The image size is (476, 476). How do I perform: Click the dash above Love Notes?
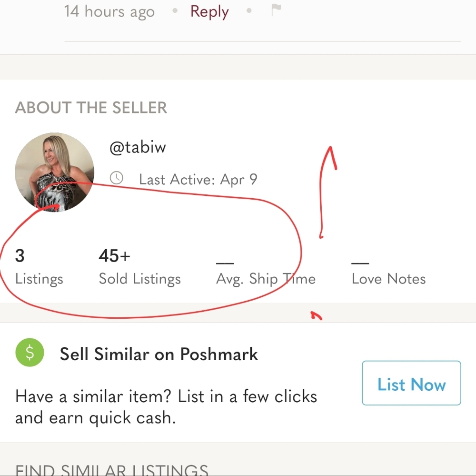point(360,263)
